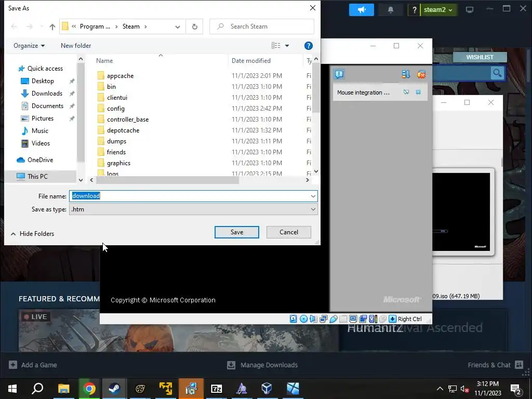This screenshot has height=399, width=532.
Task: Open Steam notifications bell
Action: coord(391,10)
